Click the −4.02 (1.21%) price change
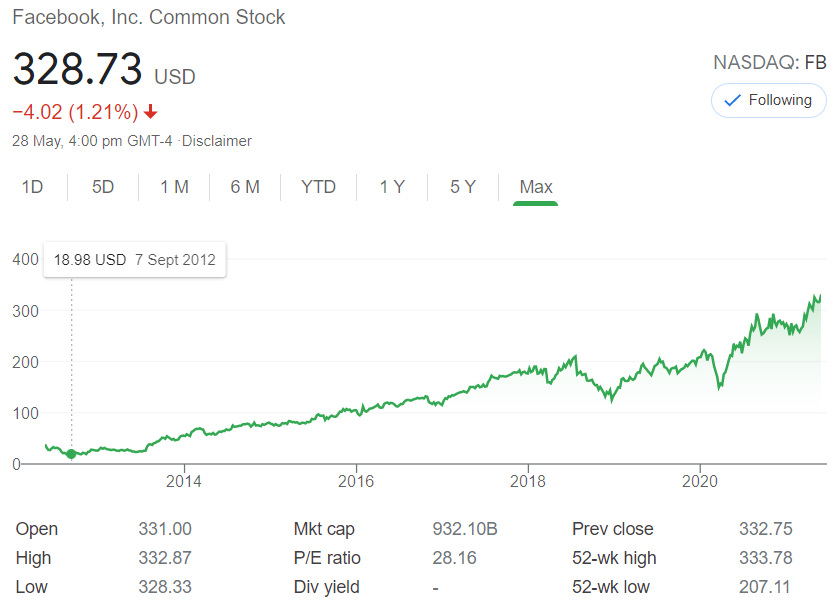This screenshot has width=835, height=603. point(75,112)
